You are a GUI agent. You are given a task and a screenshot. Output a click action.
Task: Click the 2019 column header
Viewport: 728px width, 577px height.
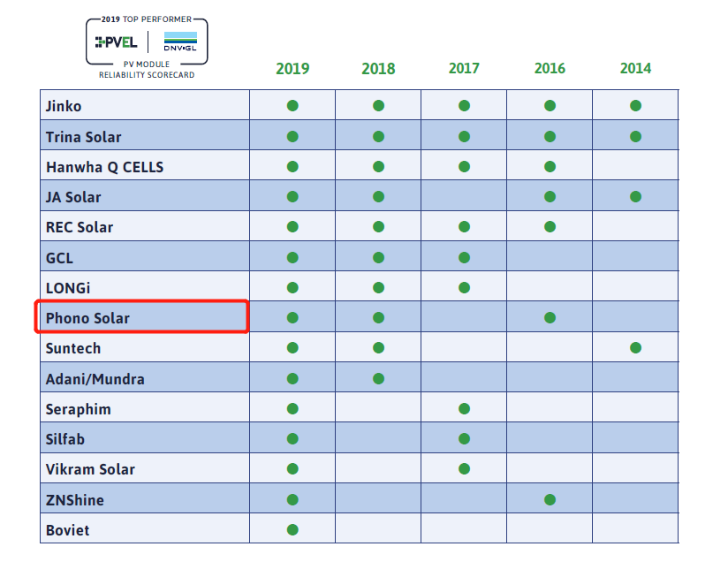tap(292, 69)
